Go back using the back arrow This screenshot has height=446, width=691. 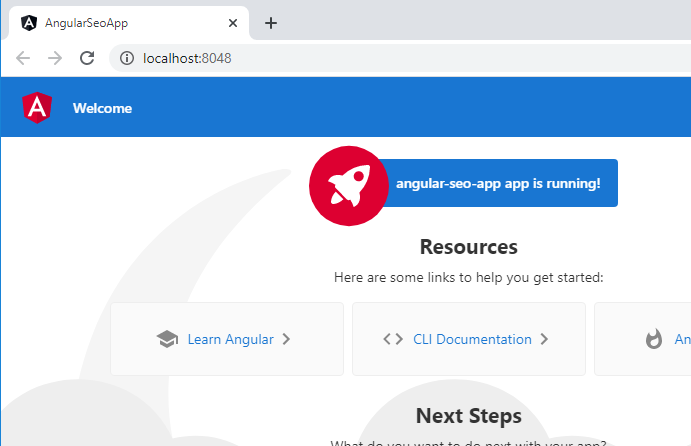(x=23, y=58)
